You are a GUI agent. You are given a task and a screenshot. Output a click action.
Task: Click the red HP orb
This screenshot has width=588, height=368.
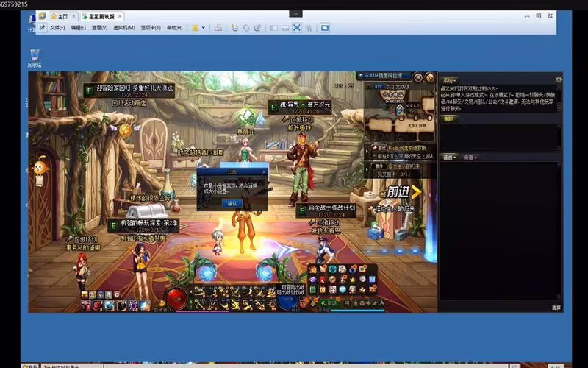(176, 299)
